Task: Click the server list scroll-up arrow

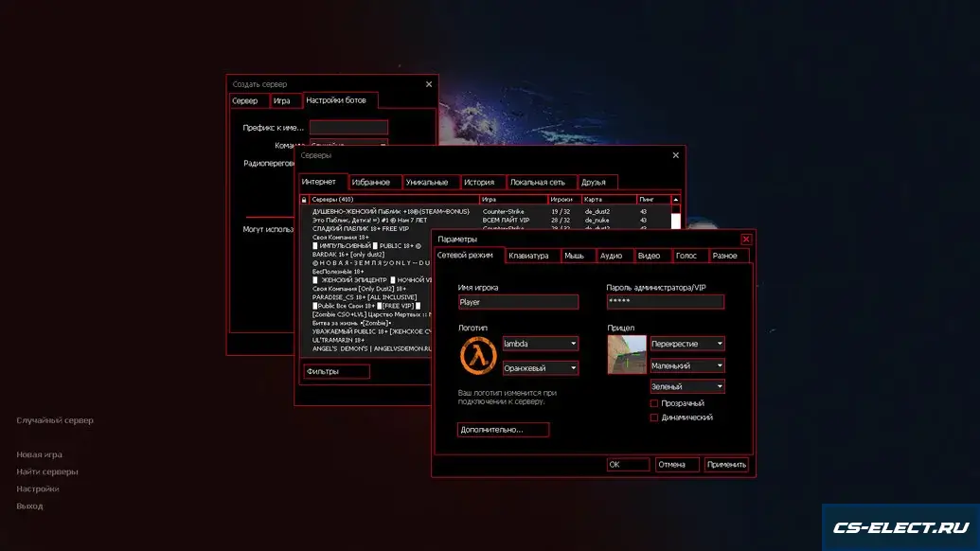Action: point(676,199)
